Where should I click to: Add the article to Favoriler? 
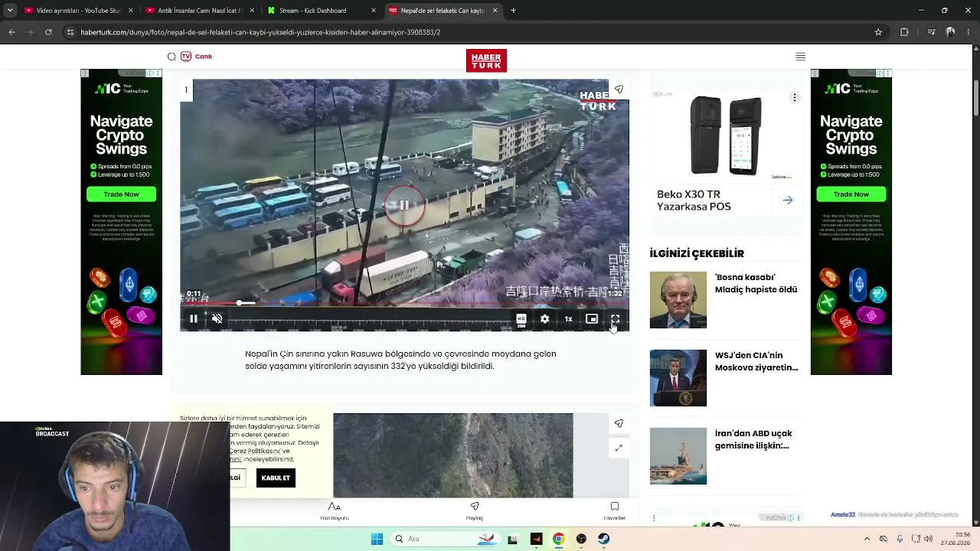614,511
